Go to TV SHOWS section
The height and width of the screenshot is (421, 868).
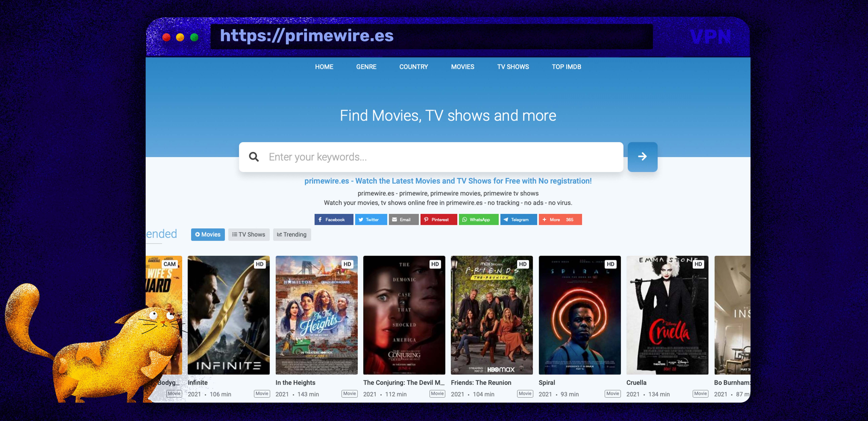[x=513, y=67]
